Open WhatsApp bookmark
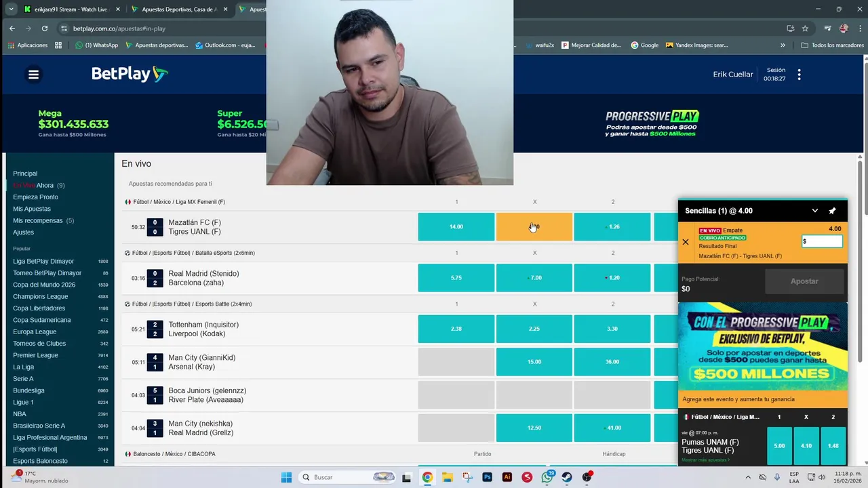This screenshot has width=868, height=488. (97, 45)
